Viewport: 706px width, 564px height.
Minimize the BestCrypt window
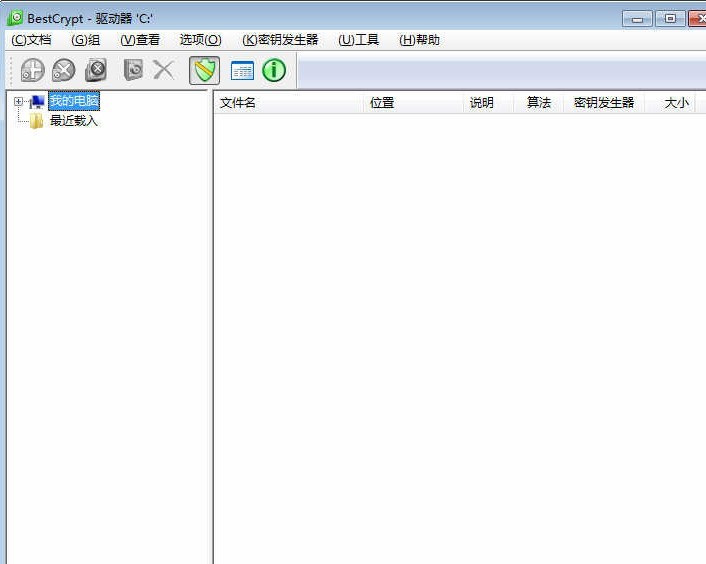(637, 19)
